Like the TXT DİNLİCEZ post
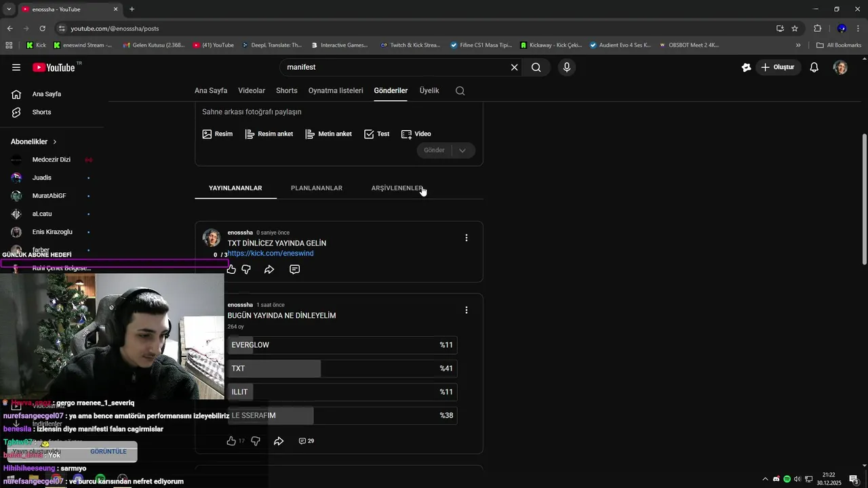Viewport: 868px width, 488px height. tap(231, 269)
